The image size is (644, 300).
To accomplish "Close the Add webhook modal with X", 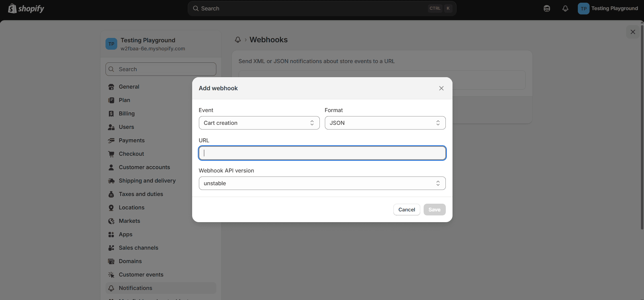I will 441,88.
